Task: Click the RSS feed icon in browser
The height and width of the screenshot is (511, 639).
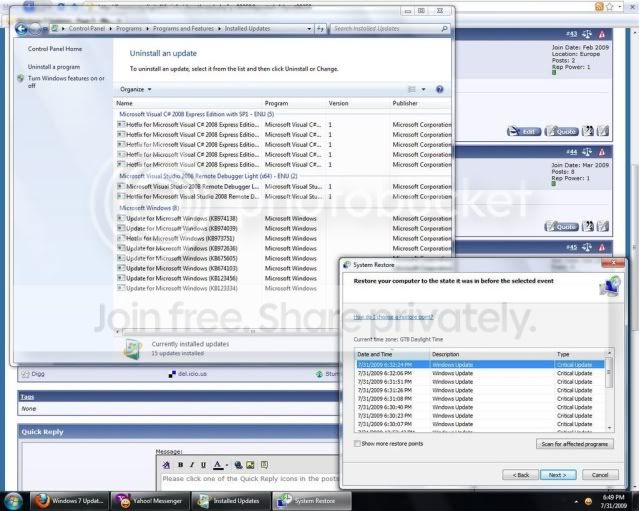Action: click(x=599, y=7)
